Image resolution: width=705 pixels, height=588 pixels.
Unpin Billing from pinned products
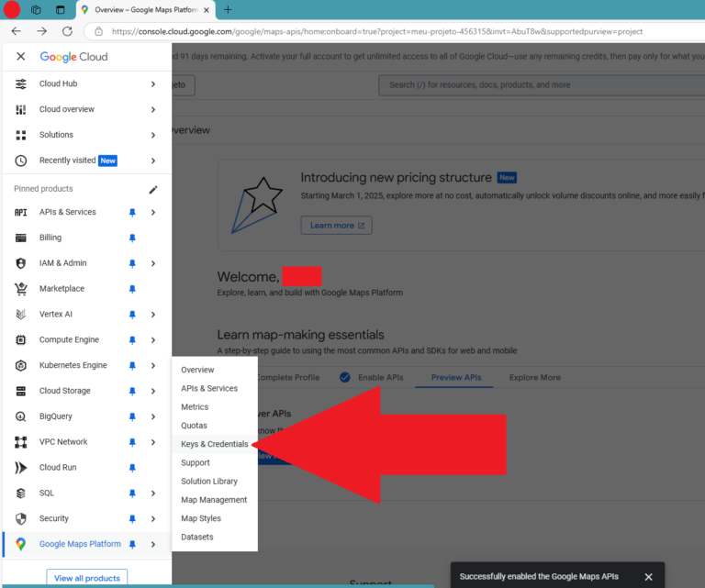[132, 238]
